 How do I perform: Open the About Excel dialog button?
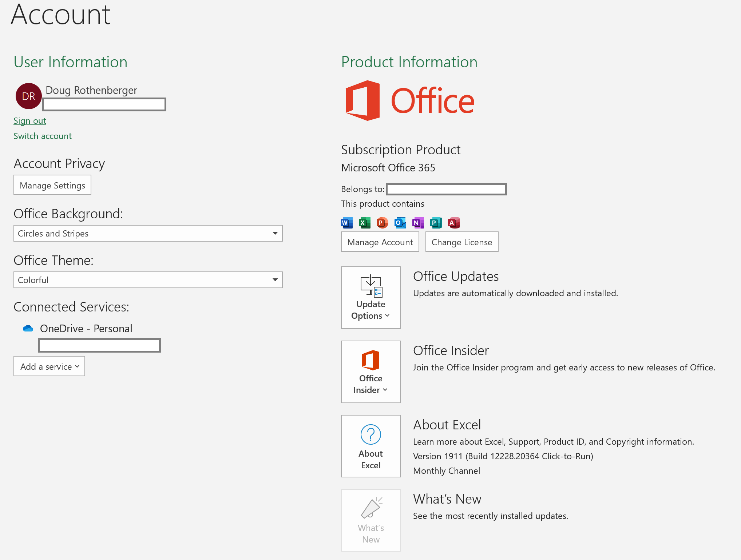pyautogui.click(x=370, y=446)
